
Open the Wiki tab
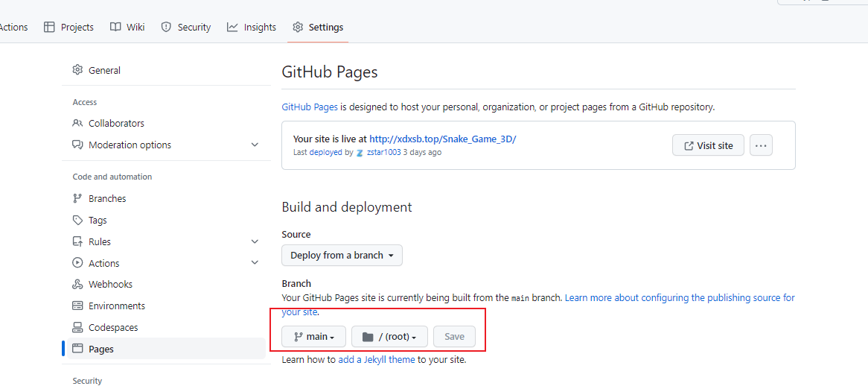click(x=127, y=27)
